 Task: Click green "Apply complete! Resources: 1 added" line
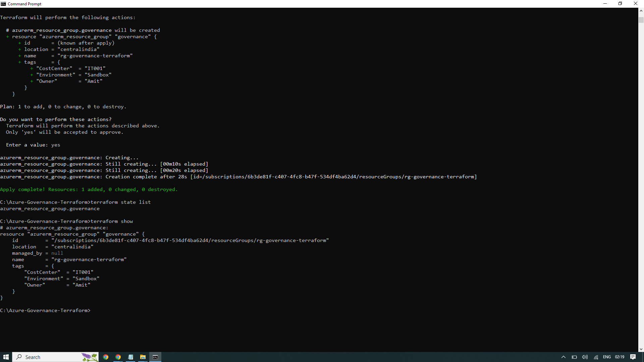point(89,189)
